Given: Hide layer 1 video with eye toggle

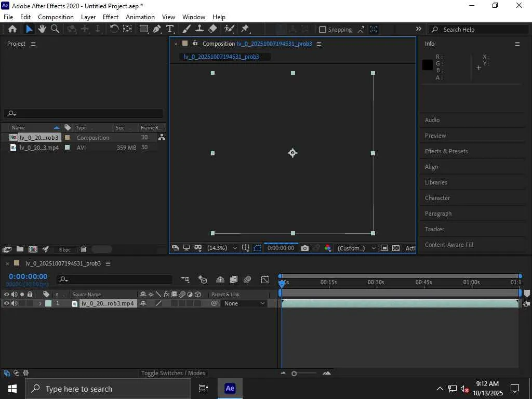Looking at the screenshot, I should click(6, 303).
